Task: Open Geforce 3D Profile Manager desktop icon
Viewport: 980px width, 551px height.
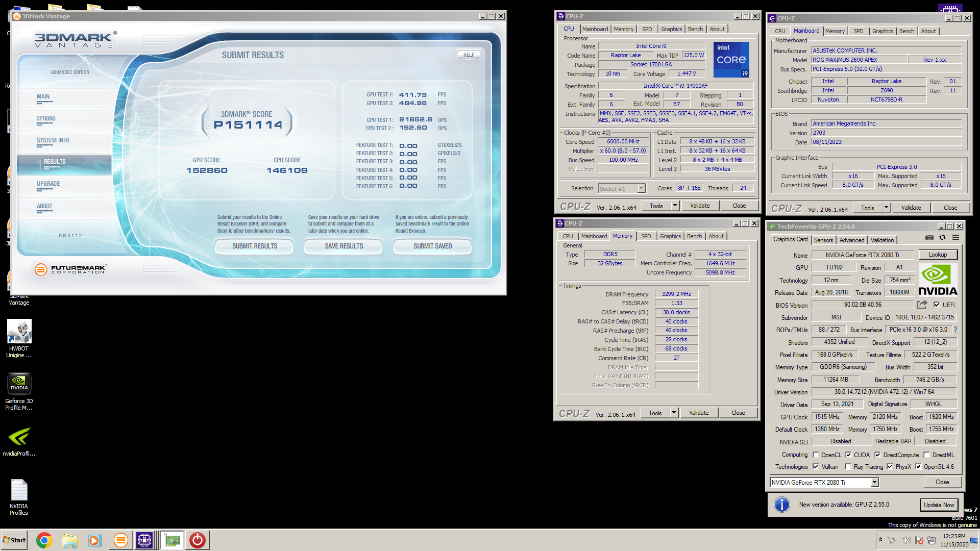Action: 19,391
